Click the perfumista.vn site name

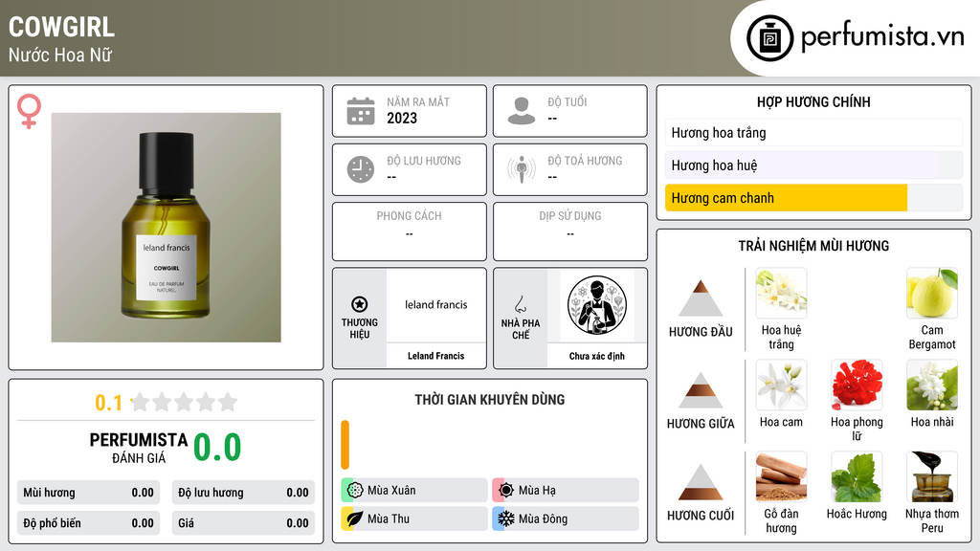click(882, 37)
